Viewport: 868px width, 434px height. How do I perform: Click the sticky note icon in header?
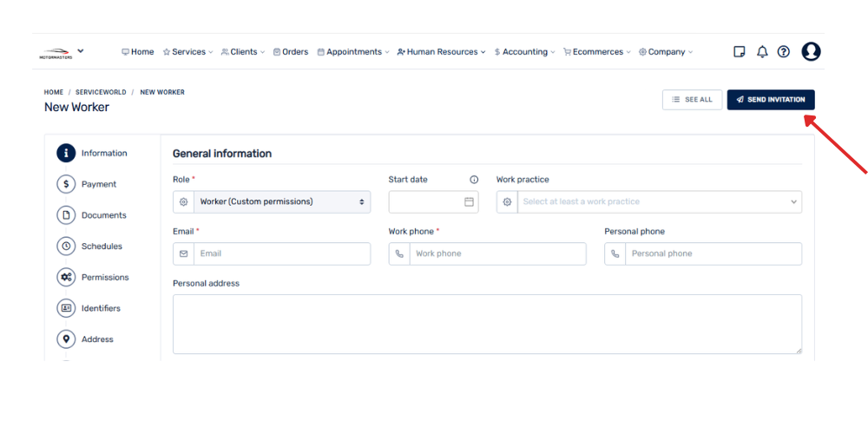740,52
